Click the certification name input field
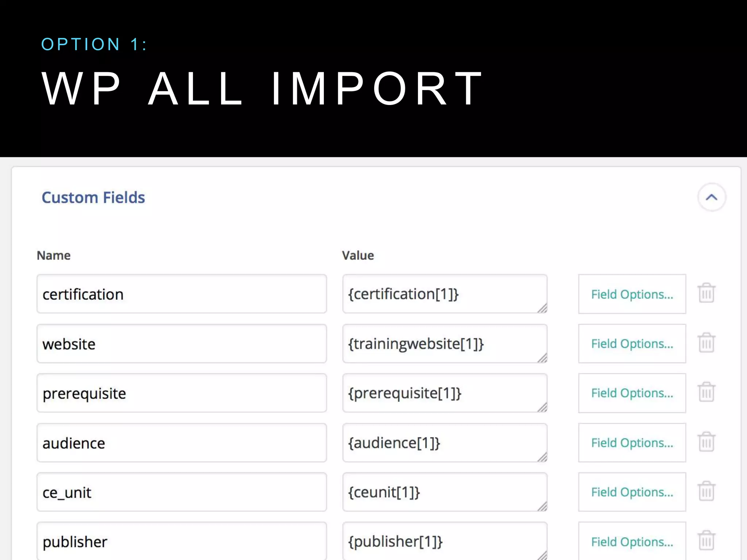The image size is (747, 560). [x=182, y=294]
